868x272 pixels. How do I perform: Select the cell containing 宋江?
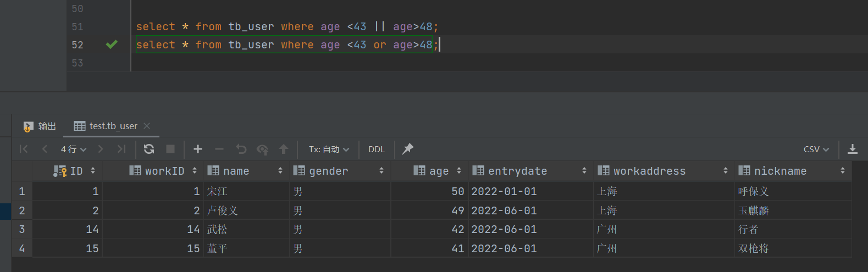[217, 191]
